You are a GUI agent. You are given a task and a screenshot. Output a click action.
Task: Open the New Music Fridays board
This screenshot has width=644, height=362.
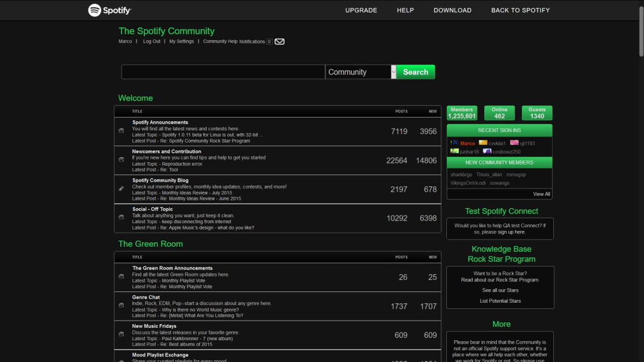pos(154,326)
